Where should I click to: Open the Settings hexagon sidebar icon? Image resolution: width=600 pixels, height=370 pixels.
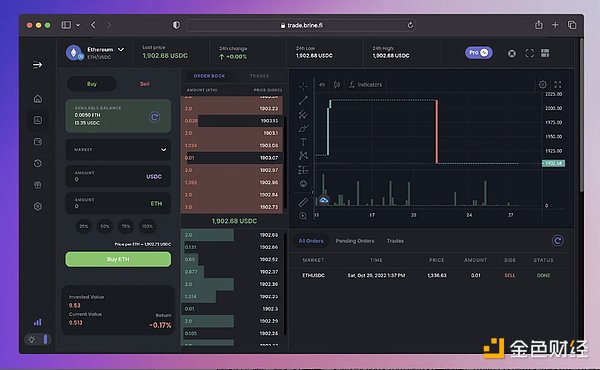click(x=38, y=206)
